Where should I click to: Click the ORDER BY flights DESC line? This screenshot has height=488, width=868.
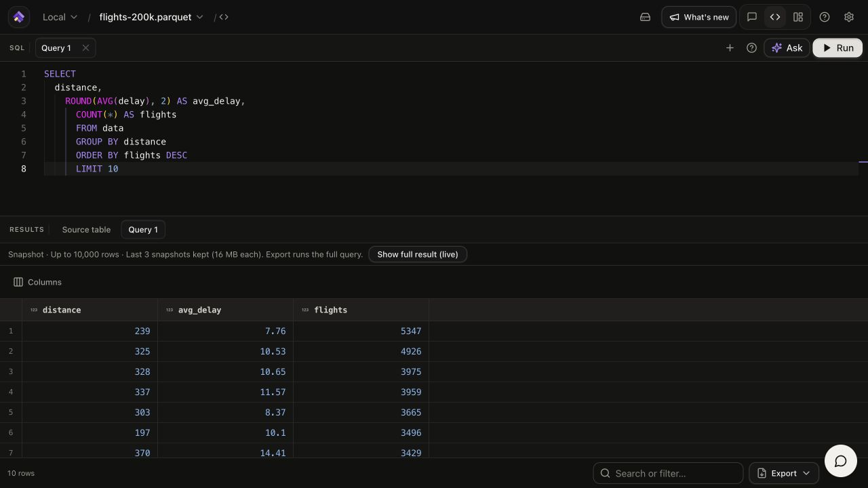(132, 155)
